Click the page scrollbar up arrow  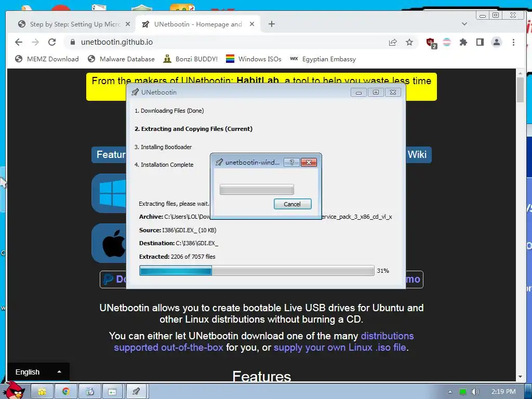coord(520,73)
